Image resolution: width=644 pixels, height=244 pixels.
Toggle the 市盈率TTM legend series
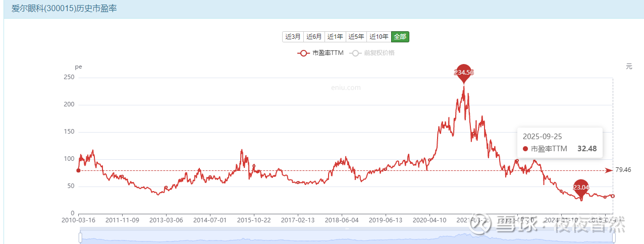[x=320, y=53]
